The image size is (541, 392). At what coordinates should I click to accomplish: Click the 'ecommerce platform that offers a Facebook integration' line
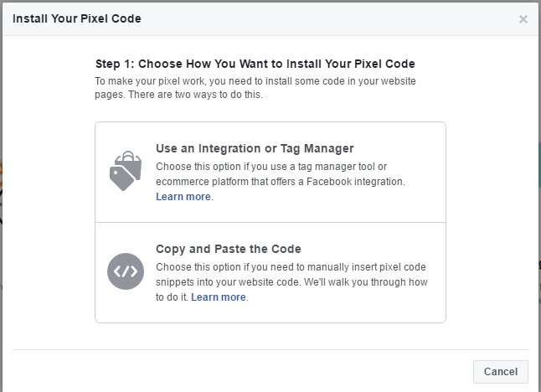click(281, 182)
